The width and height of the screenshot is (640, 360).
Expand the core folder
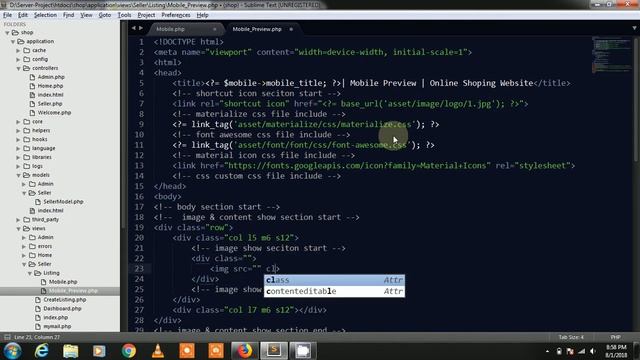[18, 122]
